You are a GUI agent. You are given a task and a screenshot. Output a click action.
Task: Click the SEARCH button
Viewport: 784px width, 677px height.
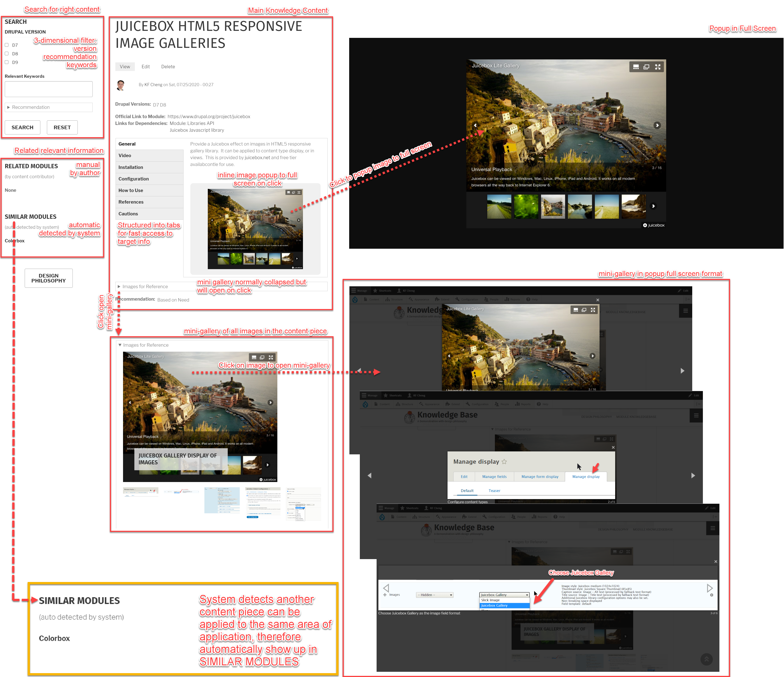tap(22, 128)
